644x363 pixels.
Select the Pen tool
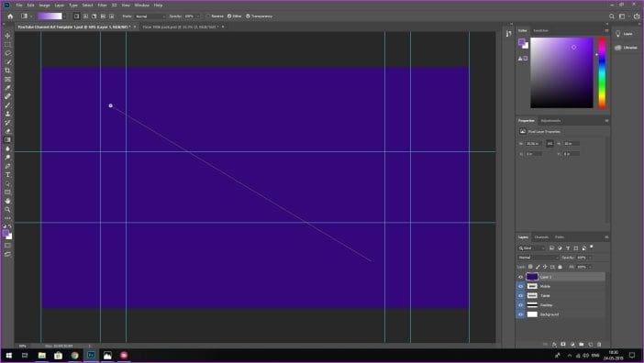(x=7, y=166)
